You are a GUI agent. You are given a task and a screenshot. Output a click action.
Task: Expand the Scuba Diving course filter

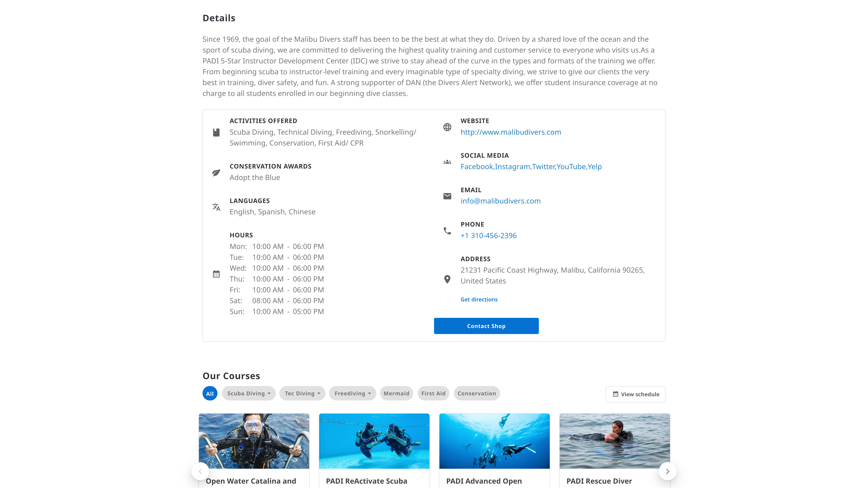click(249, 393)
